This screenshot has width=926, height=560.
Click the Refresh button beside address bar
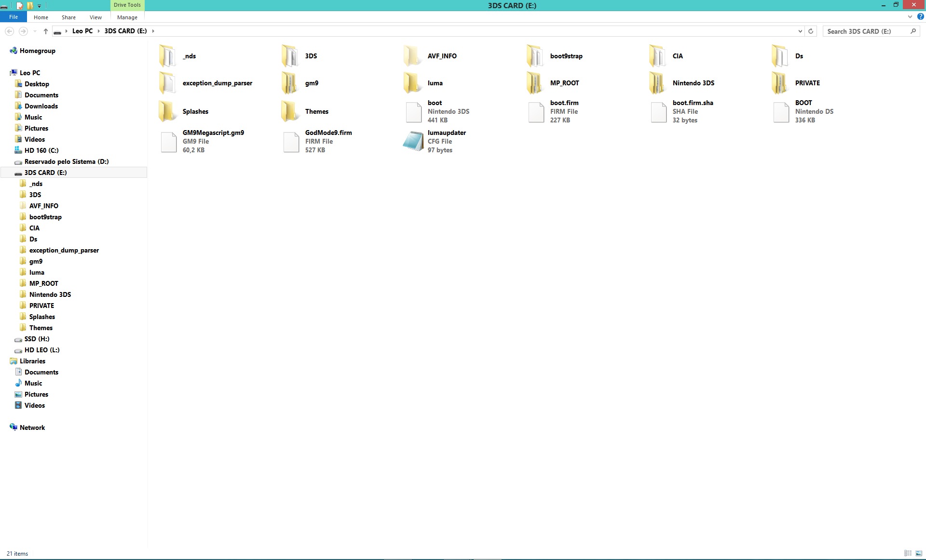[811, 31]
